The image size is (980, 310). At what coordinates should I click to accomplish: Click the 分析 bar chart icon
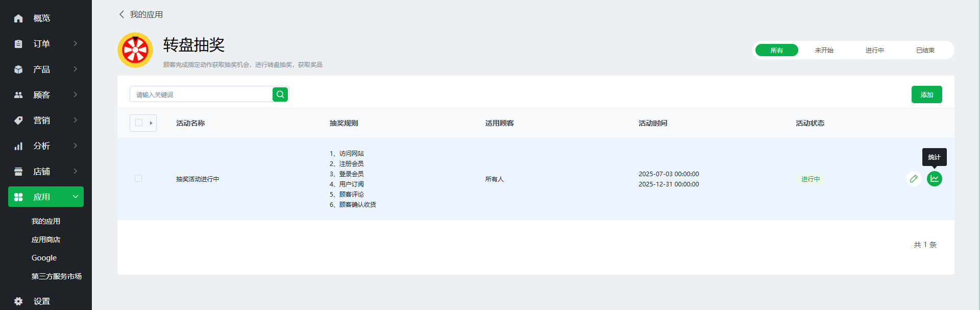coord(18,146)
